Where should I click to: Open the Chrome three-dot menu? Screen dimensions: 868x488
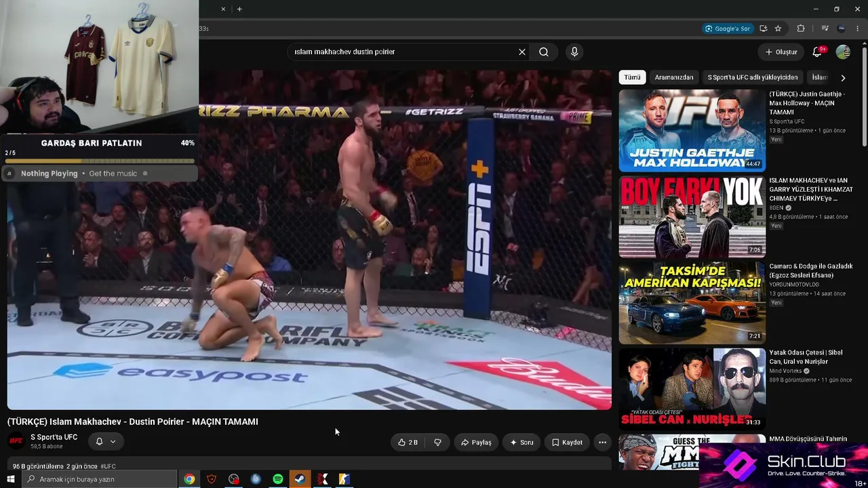[857, 28]
